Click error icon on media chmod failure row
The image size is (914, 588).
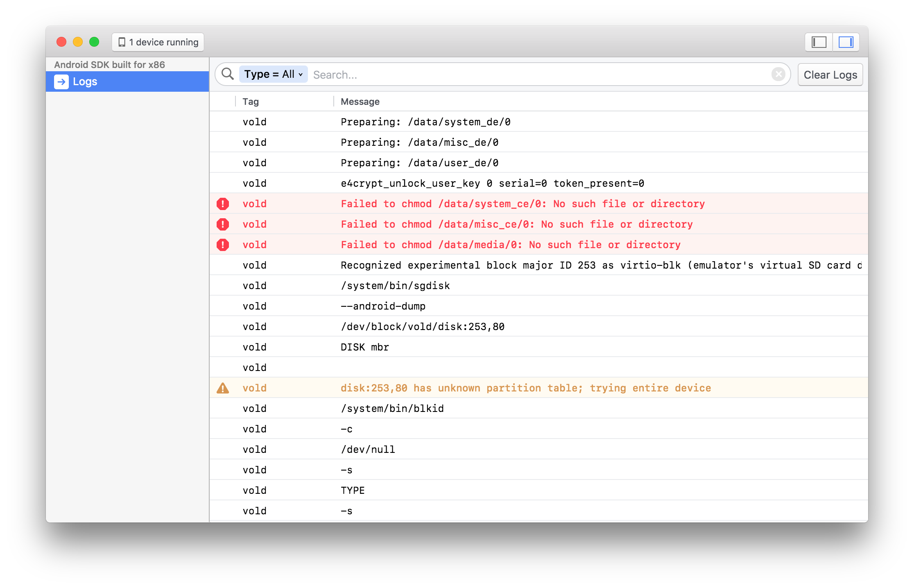223,244
